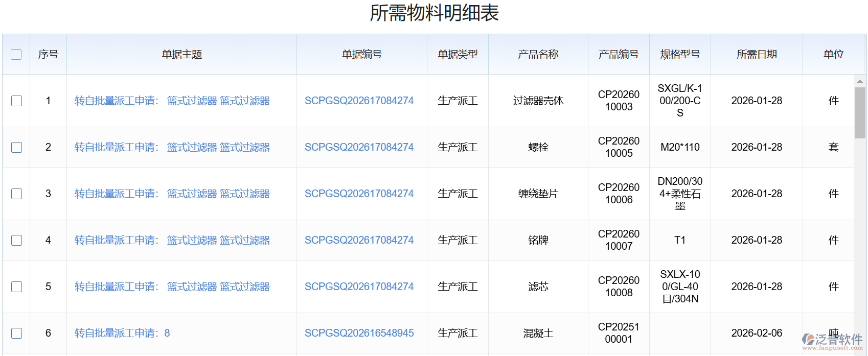The image size is (868, 356).
Task: Select product code CP2026010008
Action: pyautogui.click(x=619, y=287)
